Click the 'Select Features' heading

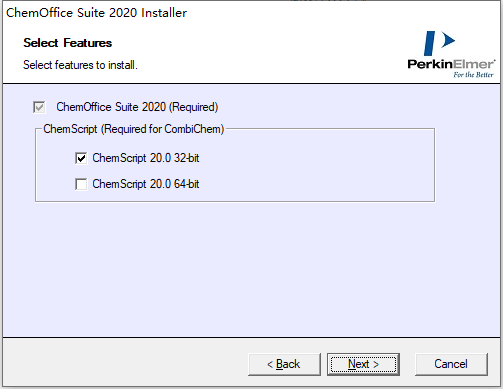(x=68, y=43)
